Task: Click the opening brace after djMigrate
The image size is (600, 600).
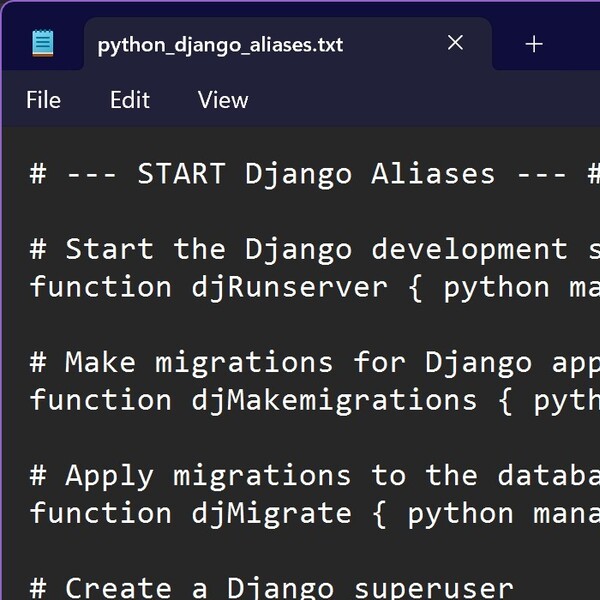Action: 379,514
